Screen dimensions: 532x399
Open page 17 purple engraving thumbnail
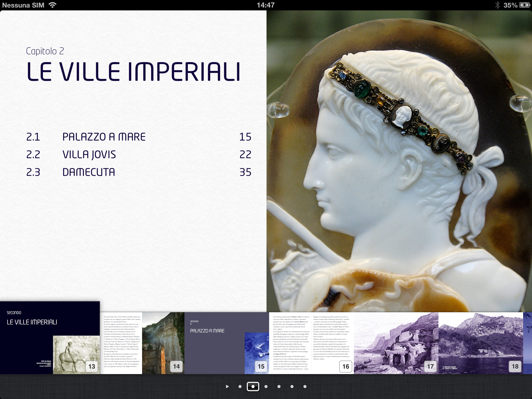pyautogui.click(x=396, y=343)
